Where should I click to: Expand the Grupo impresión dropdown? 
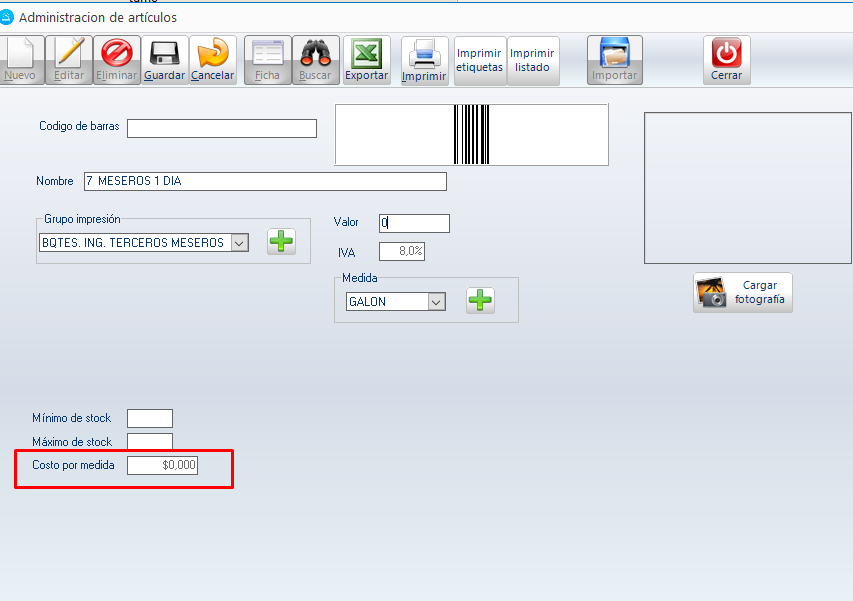point(239,242)
